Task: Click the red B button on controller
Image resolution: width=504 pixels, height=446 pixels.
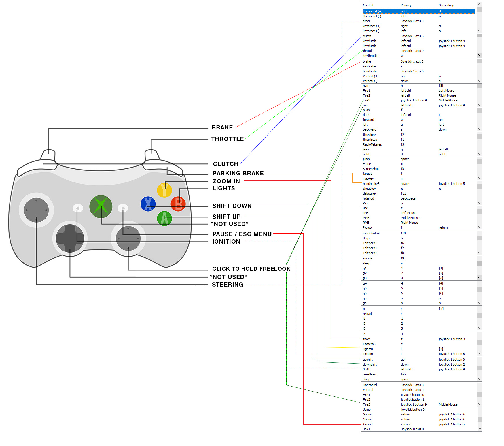Action: pos(178,204)
